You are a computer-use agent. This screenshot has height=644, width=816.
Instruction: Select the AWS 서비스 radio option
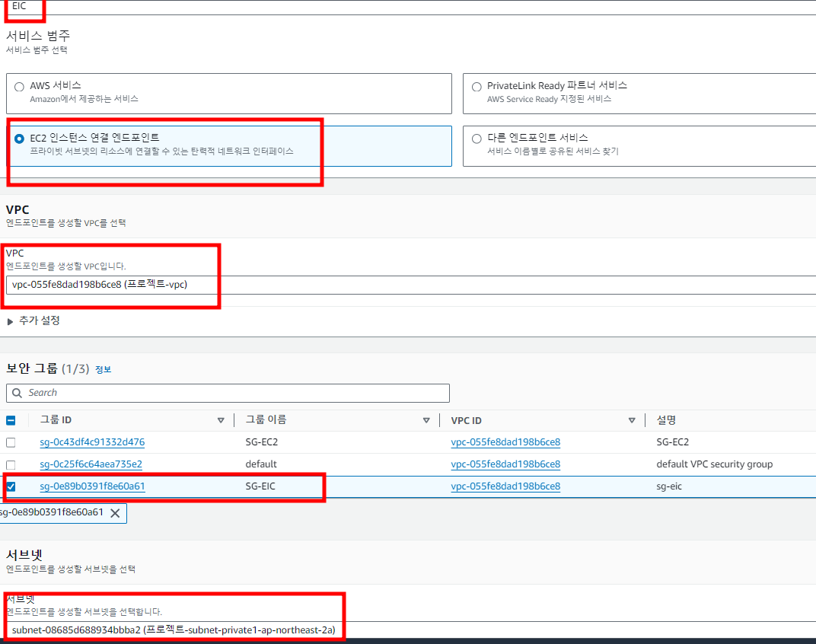pos(19,87)
